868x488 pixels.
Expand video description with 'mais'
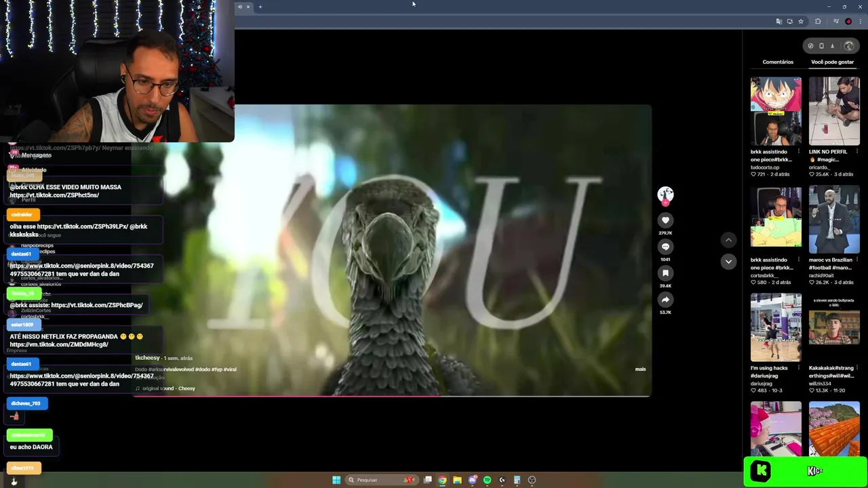[640, 369]
